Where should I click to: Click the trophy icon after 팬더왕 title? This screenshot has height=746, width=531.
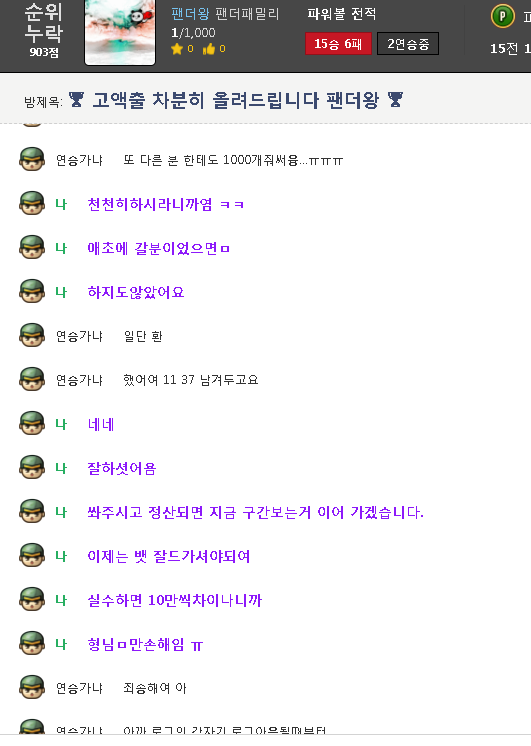pos(395,100)
